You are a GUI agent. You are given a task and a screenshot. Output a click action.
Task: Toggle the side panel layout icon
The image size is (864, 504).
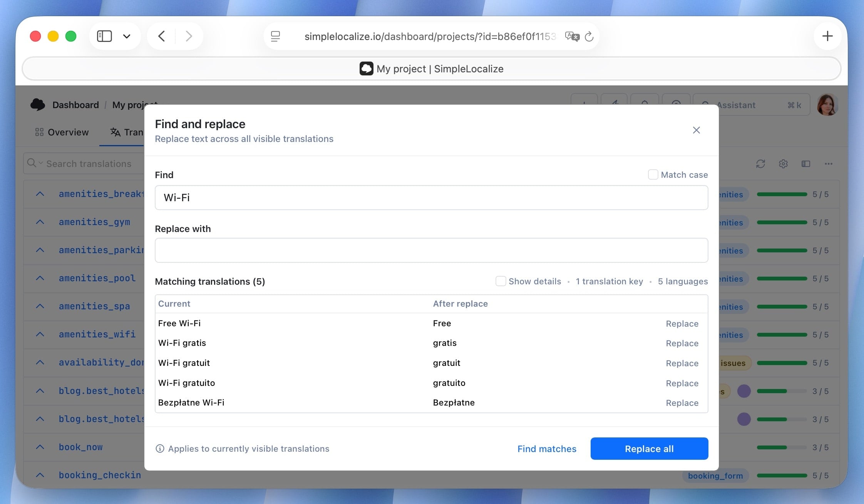[x=806, y=164]
